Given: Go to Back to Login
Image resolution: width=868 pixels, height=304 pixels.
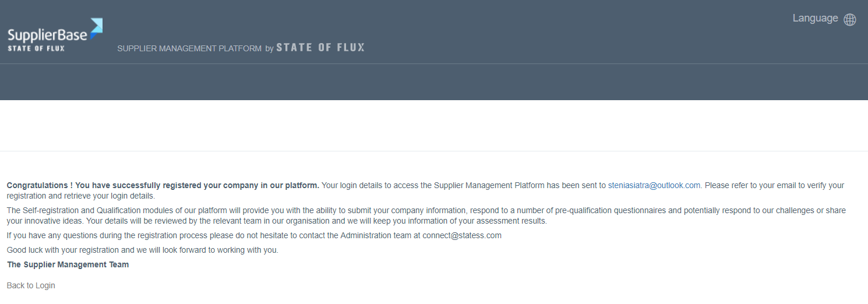Looking at the screenshot, I should tap(31, 285).
